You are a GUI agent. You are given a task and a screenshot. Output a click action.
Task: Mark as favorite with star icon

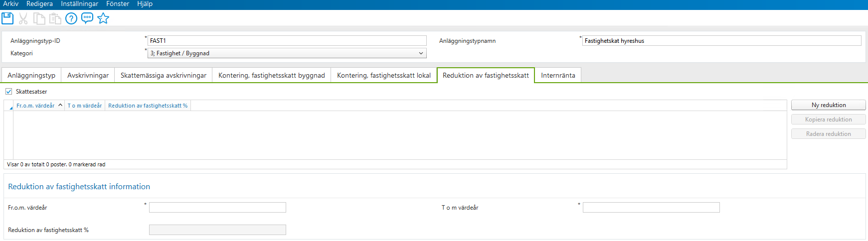(103, 18)
